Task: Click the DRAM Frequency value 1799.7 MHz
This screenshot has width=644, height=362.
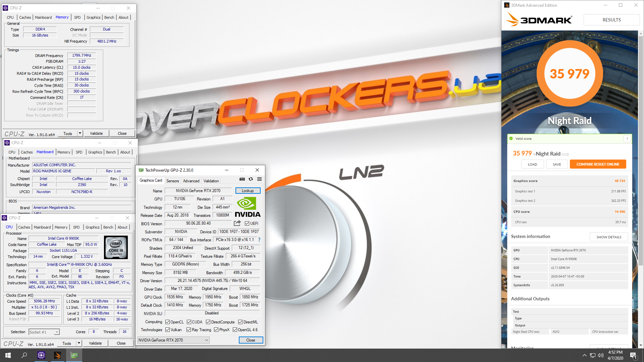Action: 82,56
